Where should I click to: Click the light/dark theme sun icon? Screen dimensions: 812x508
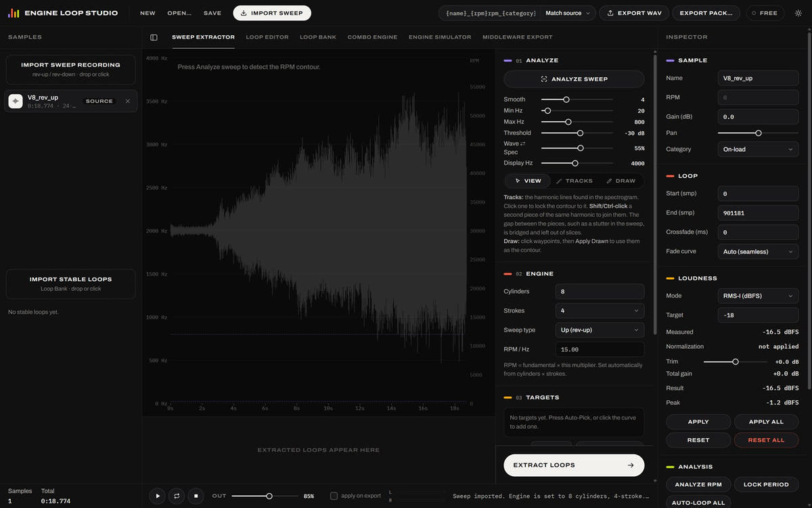pyautogui.click(x=797, y=13)
